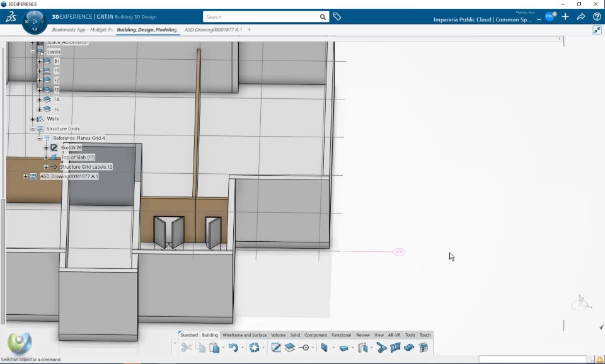605x364 pixels.
Task: Select Structure Grid Labels 12 item
Action: coord(86,167)
